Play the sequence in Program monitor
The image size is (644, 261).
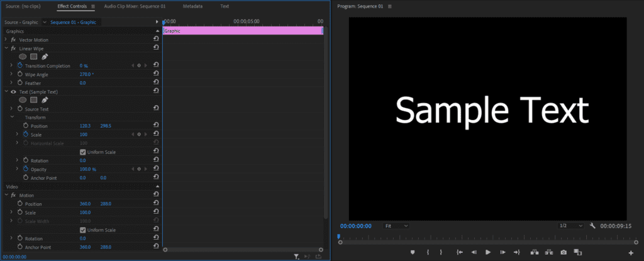click(x=488, y=252)
